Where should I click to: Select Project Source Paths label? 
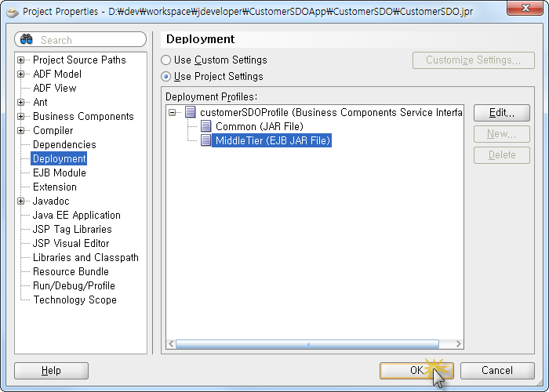(79, 60)
